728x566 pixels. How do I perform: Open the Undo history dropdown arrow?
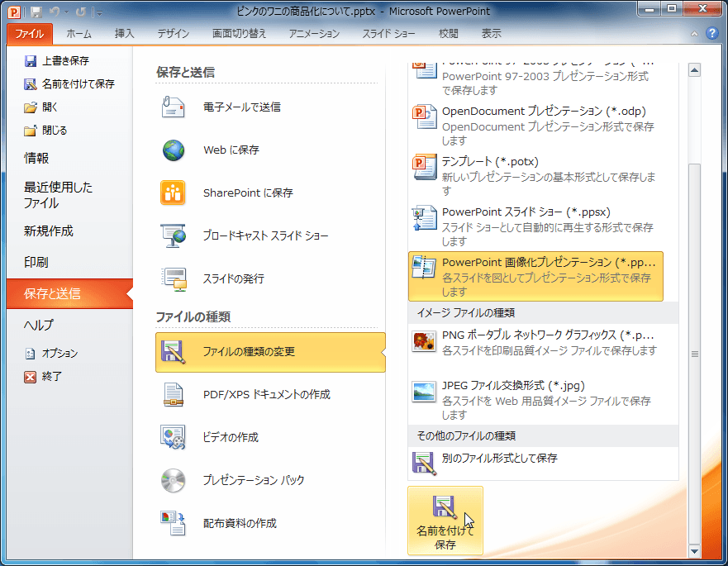tap(66, 12)
